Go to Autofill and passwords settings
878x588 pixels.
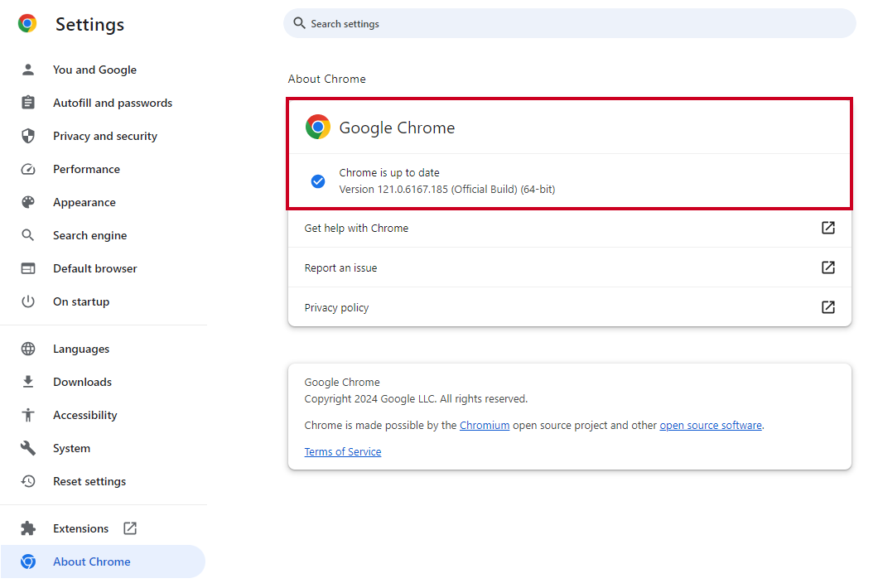click(103, 103)
